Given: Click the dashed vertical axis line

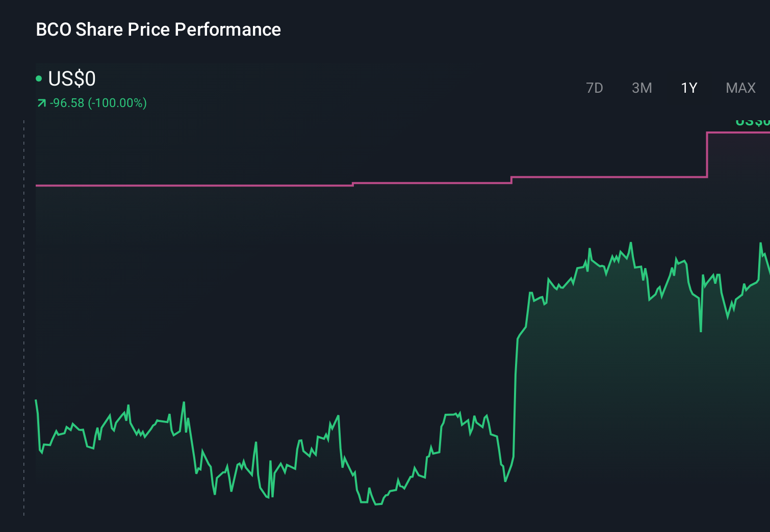Looking at the screenshot, I should [23, 316].
